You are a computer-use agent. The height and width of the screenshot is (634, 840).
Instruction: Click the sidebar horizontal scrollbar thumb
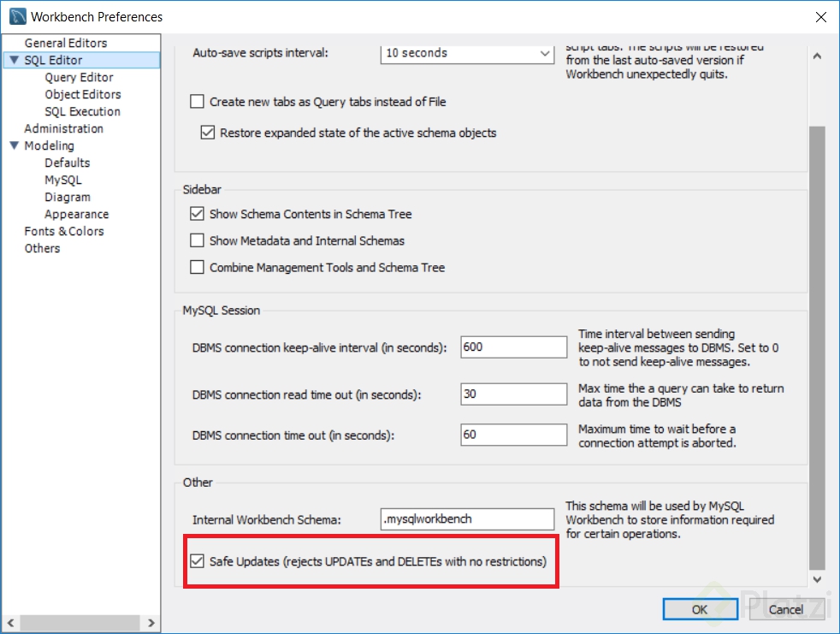80,623
